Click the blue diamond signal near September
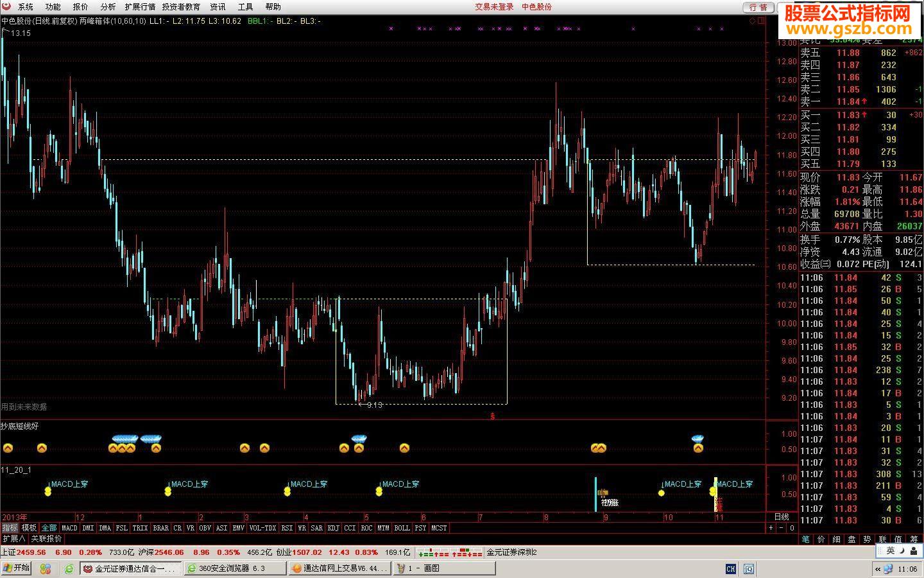 tap(697, 439)
